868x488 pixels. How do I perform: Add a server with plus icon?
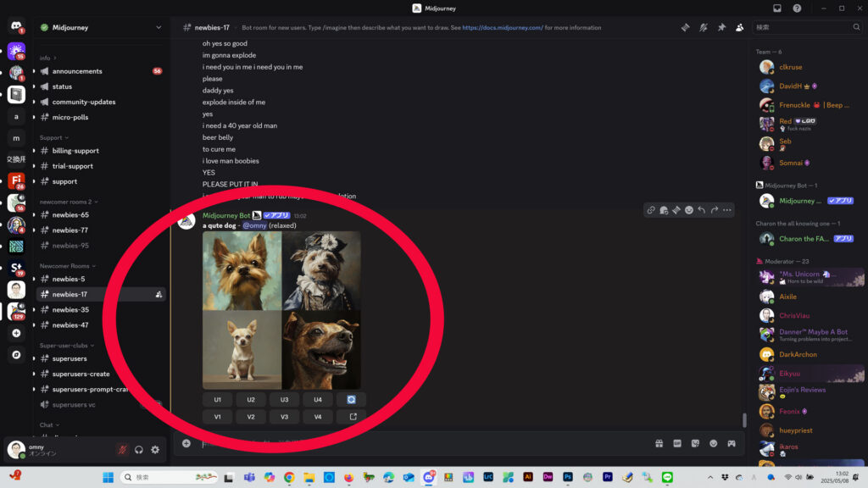[16, 333]
